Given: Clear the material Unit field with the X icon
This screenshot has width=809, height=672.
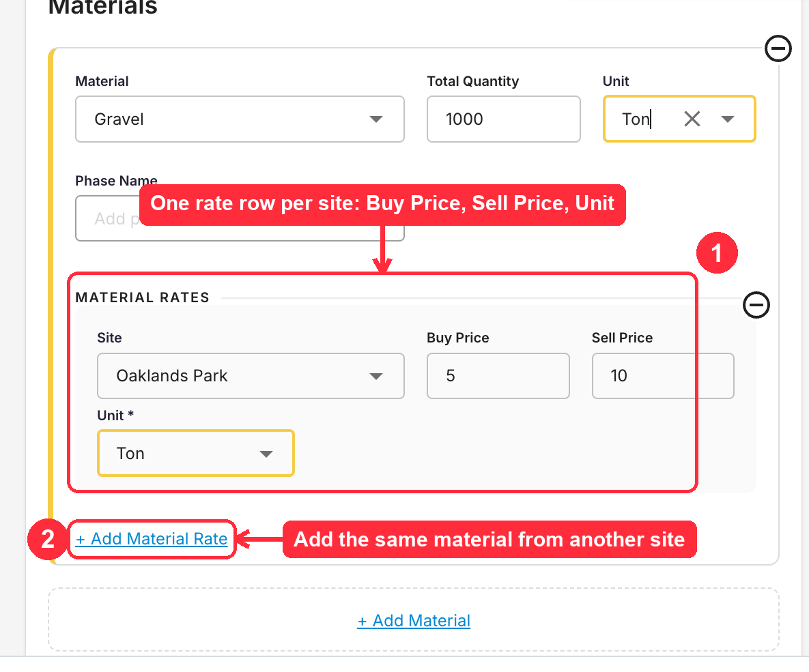Looking at the screenshot, I should coord(692,119).
